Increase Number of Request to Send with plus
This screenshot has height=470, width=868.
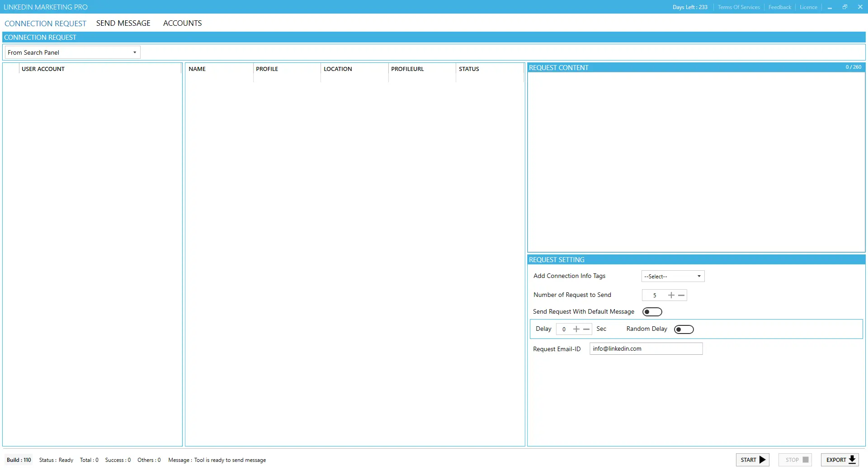tap(671, 295)
